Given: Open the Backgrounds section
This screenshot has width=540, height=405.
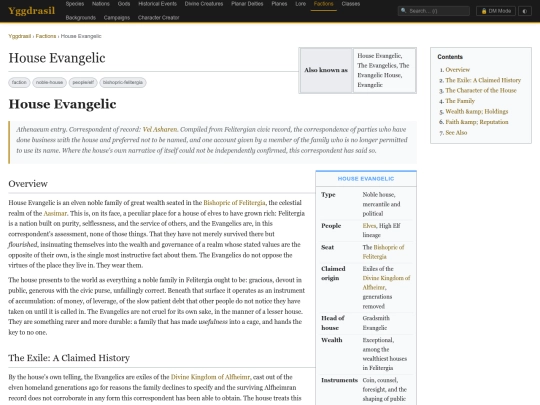Looking at the screenshot, I should pos(81,18).
